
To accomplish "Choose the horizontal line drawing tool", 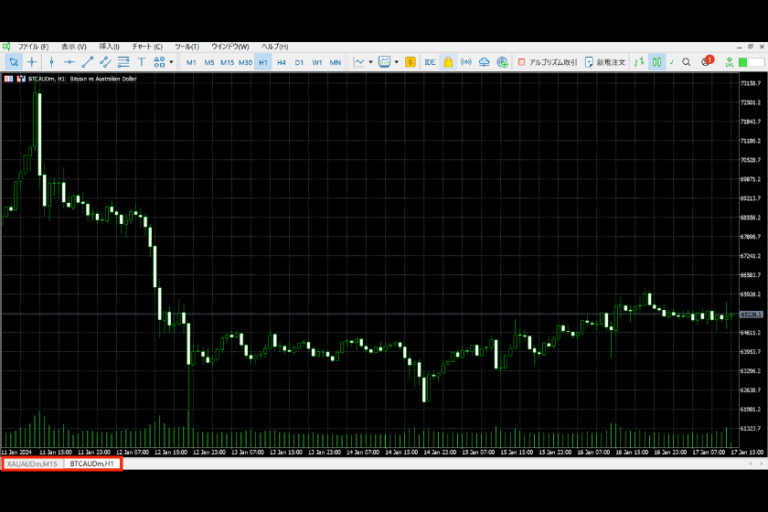I will [x=69, y=62].
